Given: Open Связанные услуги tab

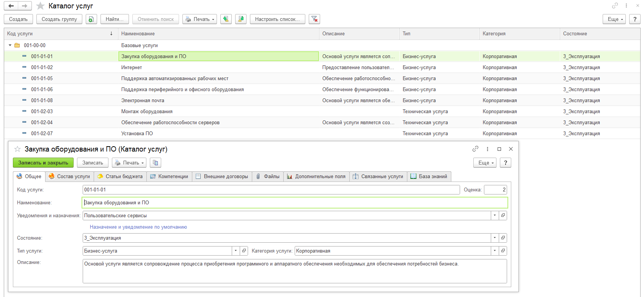Looking at the screenshot, I should (x=378, y=177).
